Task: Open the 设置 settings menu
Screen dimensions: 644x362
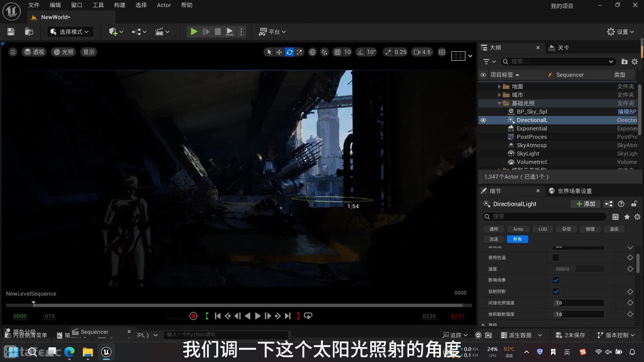Action: (621, 32)
